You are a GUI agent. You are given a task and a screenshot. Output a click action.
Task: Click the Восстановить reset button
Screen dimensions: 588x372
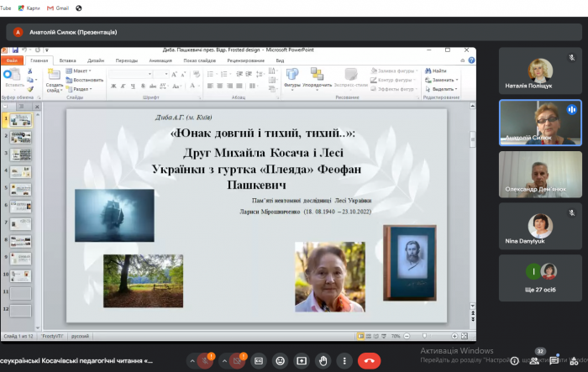pyautogui.click(x=87, y=80)
